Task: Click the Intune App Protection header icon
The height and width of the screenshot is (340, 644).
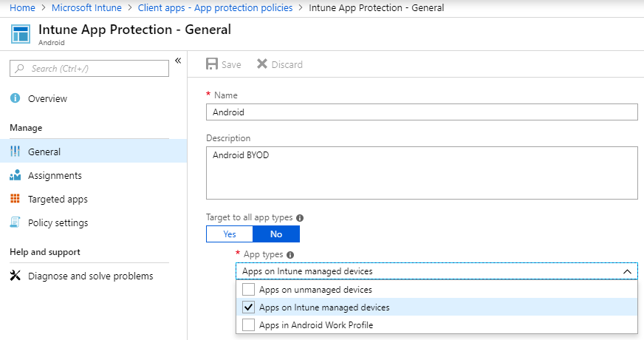Action: [21, 34]
